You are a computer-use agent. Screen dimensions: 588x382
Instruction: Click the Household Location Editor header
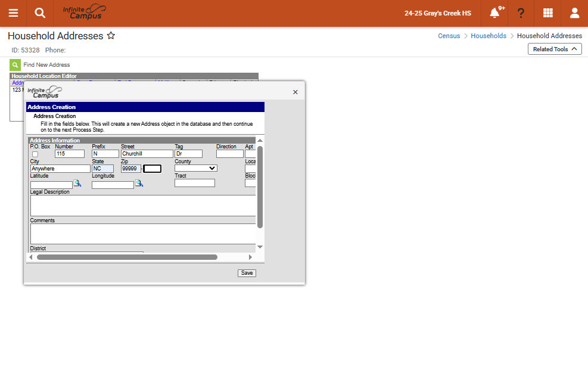pos(134,76)
